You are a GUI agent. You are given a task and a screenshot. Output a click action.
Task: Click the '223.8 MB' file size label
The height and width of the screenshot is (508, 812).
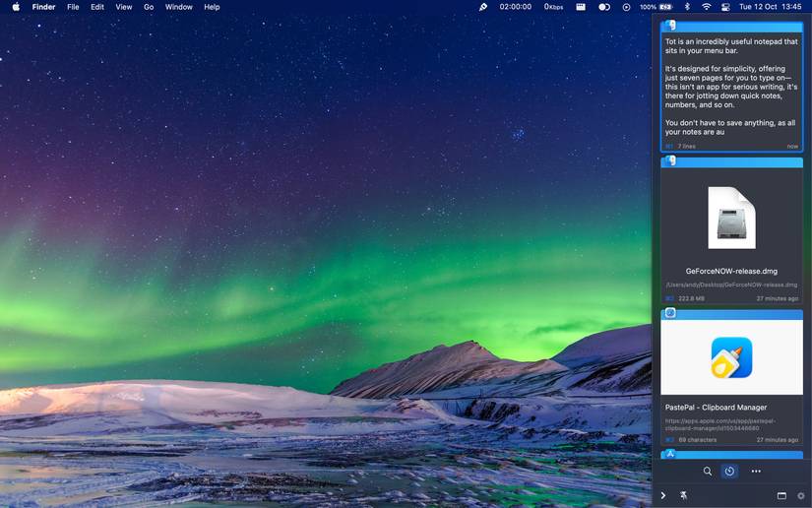[x=691, y=298]
